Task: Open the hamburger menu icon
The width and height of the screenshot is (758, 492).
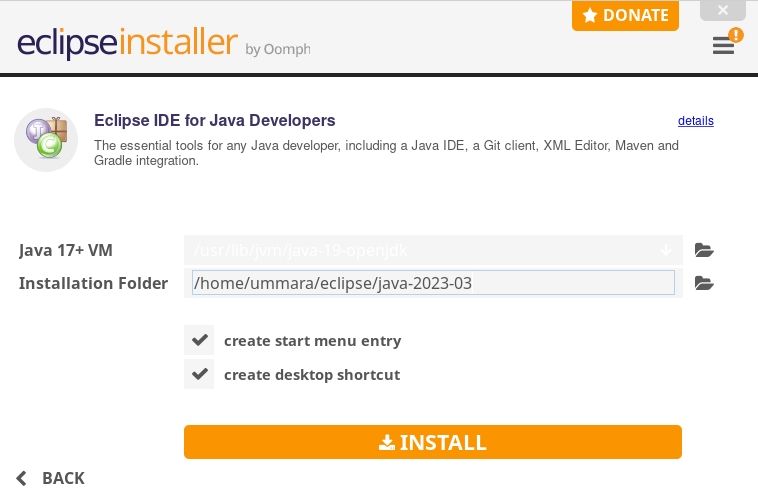Action: coord(723,45)
